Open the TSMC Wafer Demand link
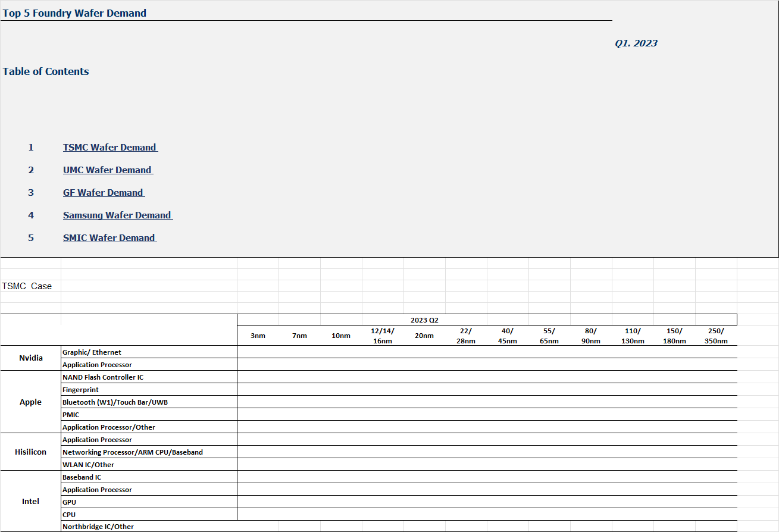The image size is (779, 532). pyautogui.click(x=110, y=148)
